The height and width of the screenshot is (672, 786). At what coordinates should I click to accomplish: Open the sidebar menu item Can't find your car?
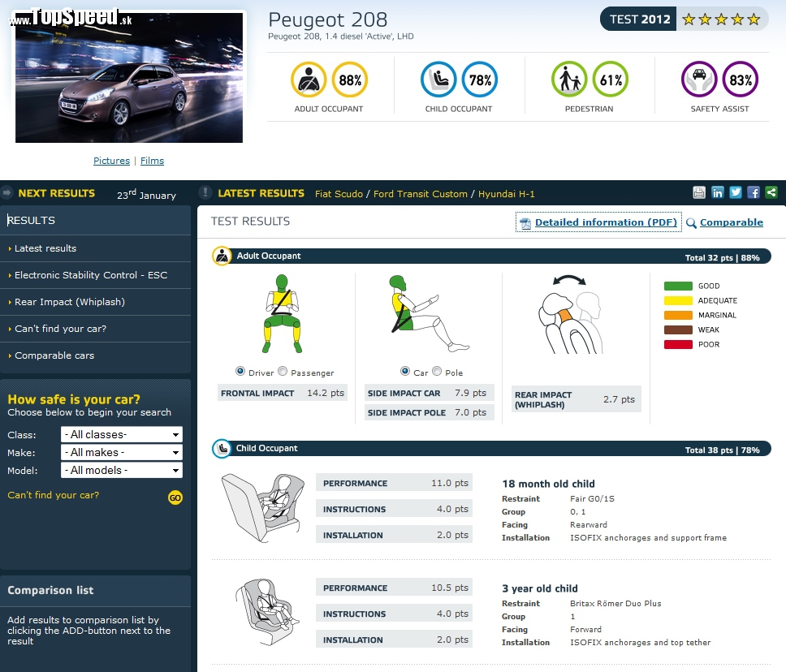coord(95,329)
